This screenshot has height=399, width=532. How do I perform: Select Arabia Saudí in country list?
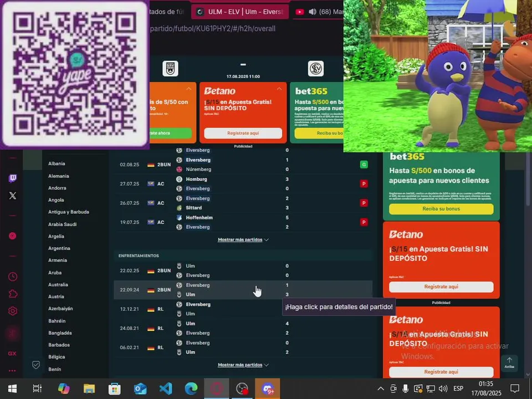[x=62, y=224]
